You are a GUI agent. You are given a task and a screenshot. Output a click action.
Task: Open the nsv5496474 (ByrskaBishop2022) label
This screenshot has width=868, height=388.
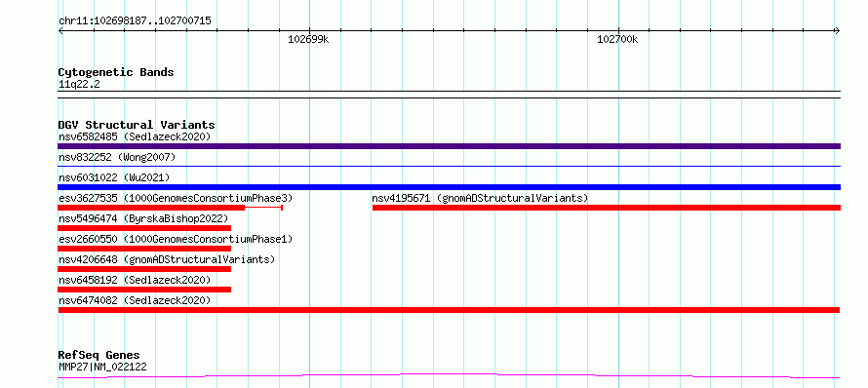tap(143, 218)
